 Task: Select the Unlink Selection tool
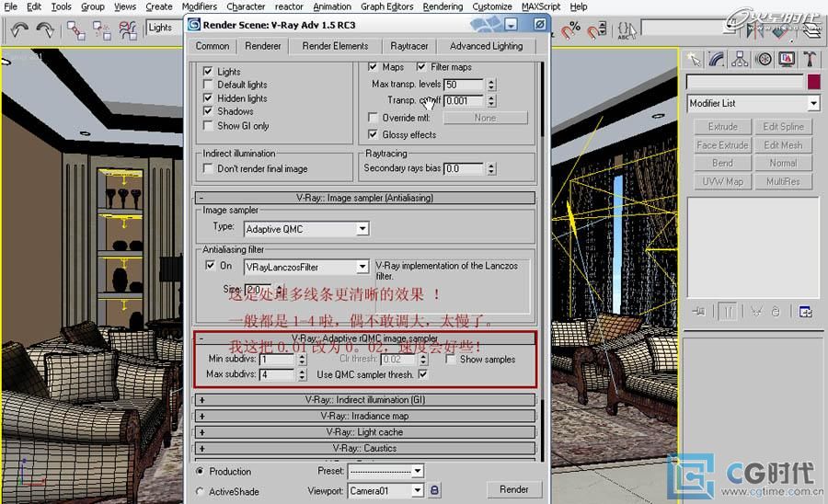pyautogui.click(x=101, y=30)
